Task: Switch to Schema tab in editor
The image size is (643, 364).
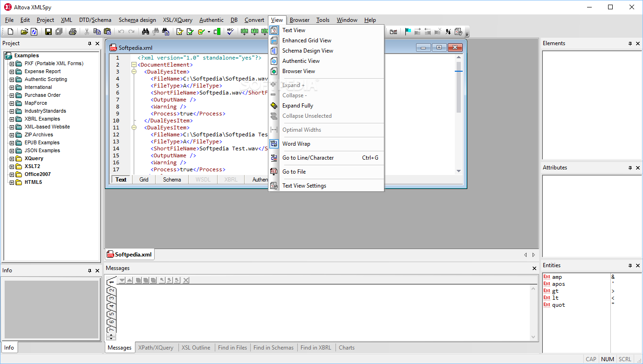Action: (172, 180)
